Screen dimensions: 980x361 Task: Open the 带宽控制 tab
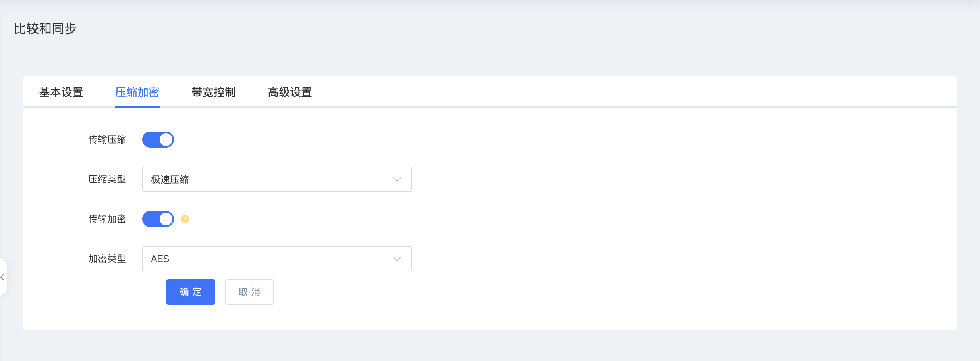[214, 92]
